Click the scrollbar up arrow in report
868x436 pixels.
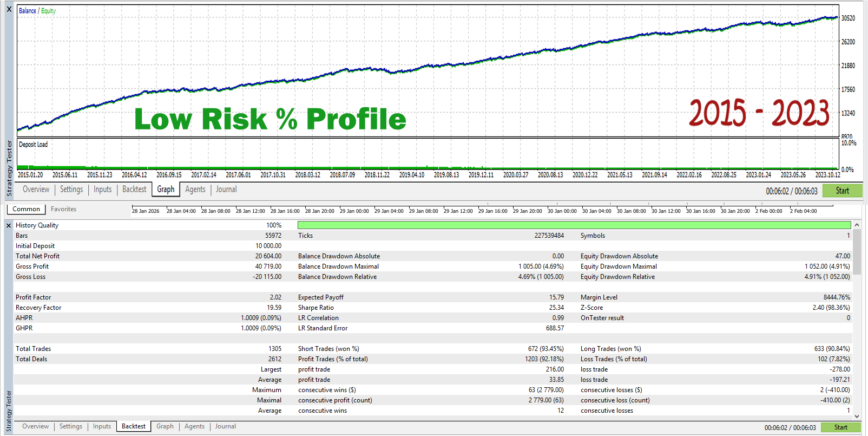[x=857, y=225]
